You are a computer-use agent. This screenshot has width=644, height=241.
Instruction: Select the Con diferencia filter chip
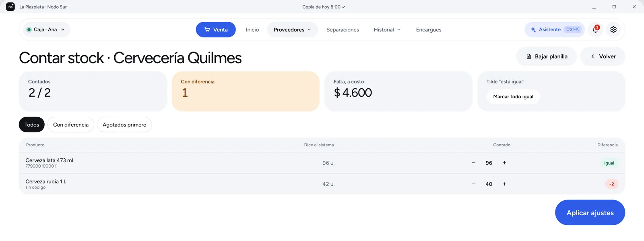click(71, 125)
